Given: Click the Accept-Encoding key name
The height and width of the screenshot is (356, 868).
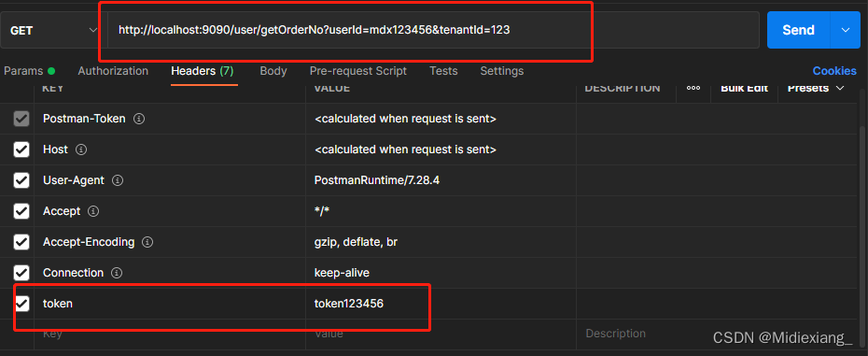Looking at the screenshot, I should (89, 242).
